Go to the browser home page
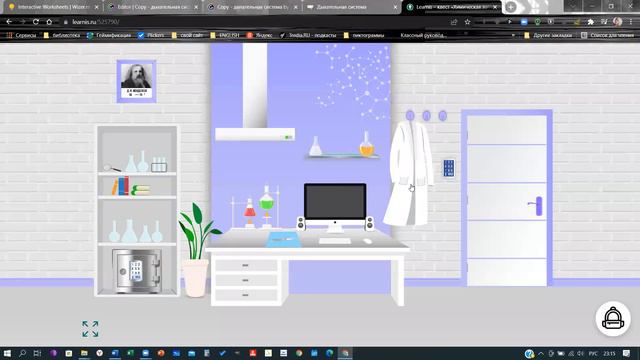 coord(49,22)
